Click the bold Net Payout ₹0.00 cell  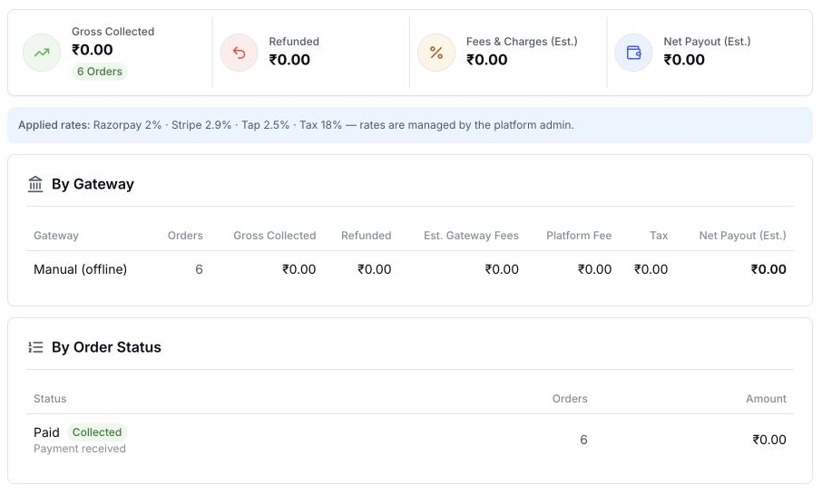click(x=768, y=269)
